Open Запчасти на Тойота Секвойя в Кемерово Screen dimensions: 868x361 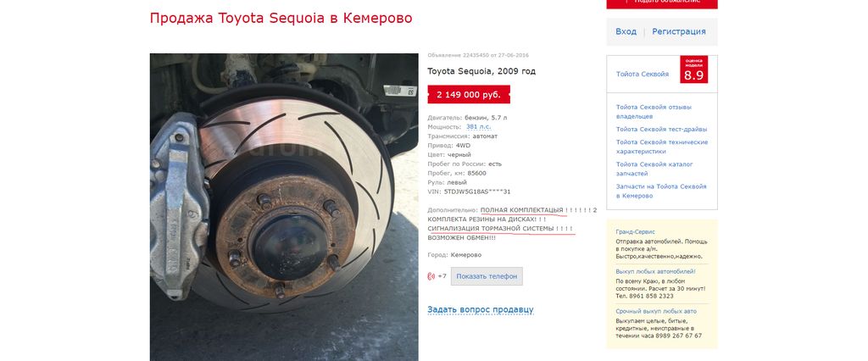(661, 191)
